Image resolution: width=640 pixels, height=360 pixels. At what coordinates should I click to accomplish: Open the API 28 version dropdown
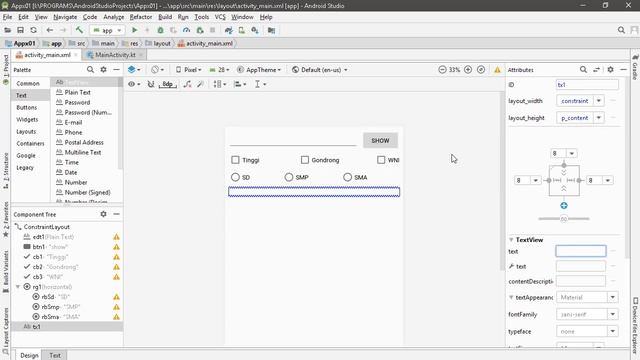219,70
